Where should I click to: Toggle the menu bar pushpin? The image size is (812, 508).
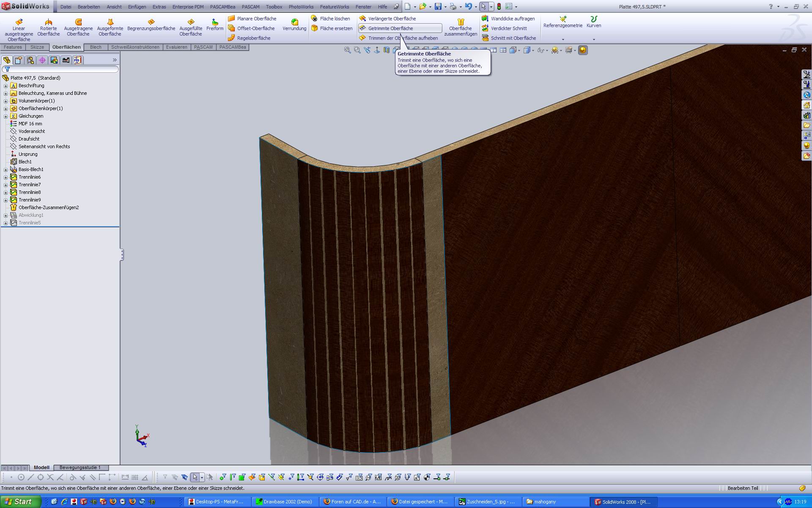(396, 6)
